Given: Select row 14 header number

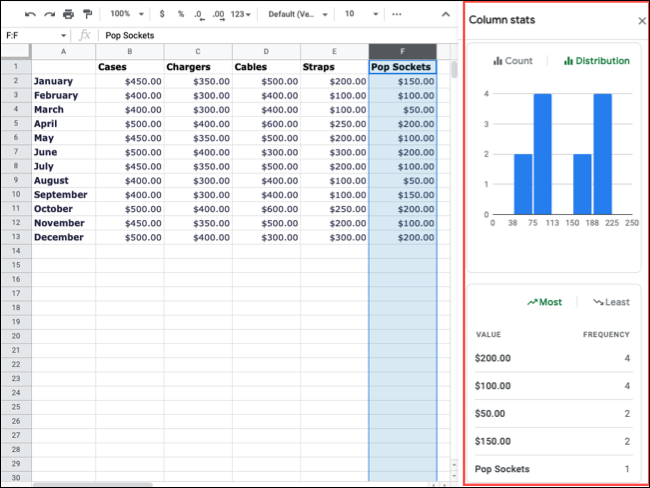Looking at the screenshot, I should pos(16,251).
